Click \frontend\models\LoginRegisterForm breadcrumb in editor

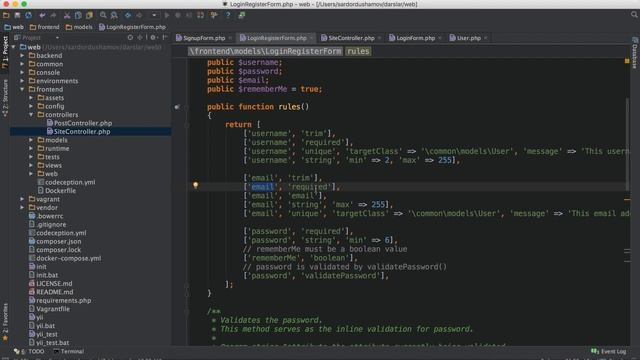[x=265, y=51]
